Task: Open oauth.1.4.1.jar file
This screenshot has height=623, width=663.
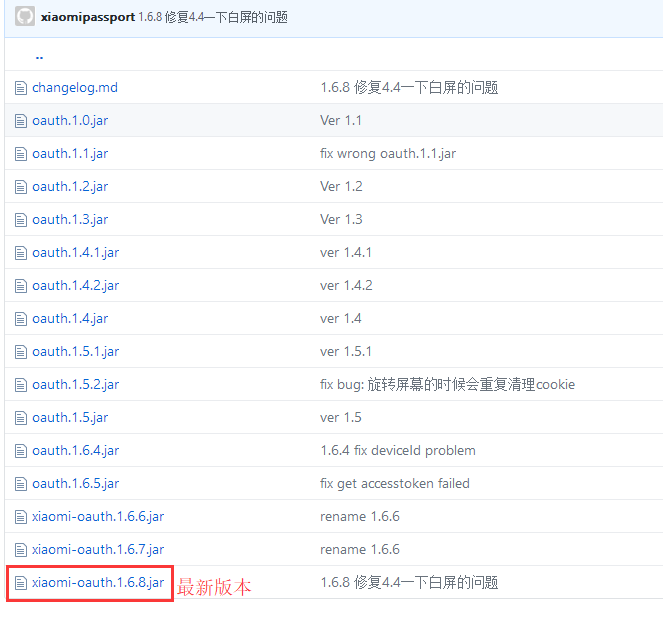Action: point(76,253)
